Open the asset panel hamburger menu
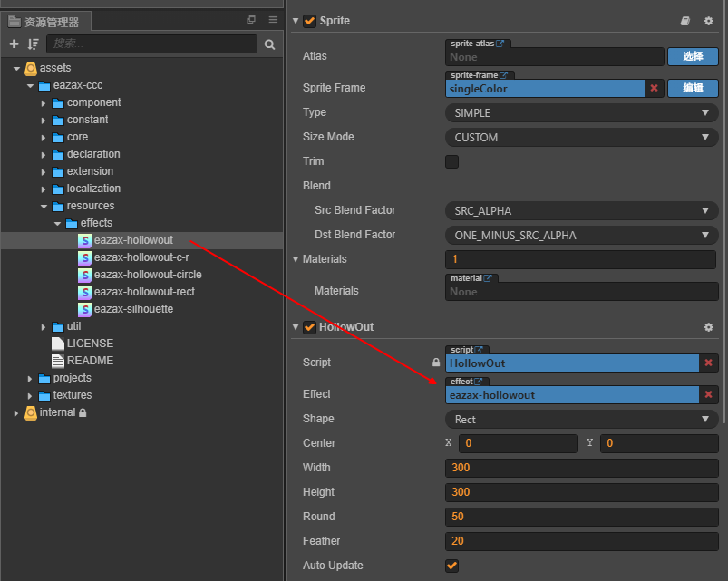Screen dimensions: 728x581 coord(273,20)
